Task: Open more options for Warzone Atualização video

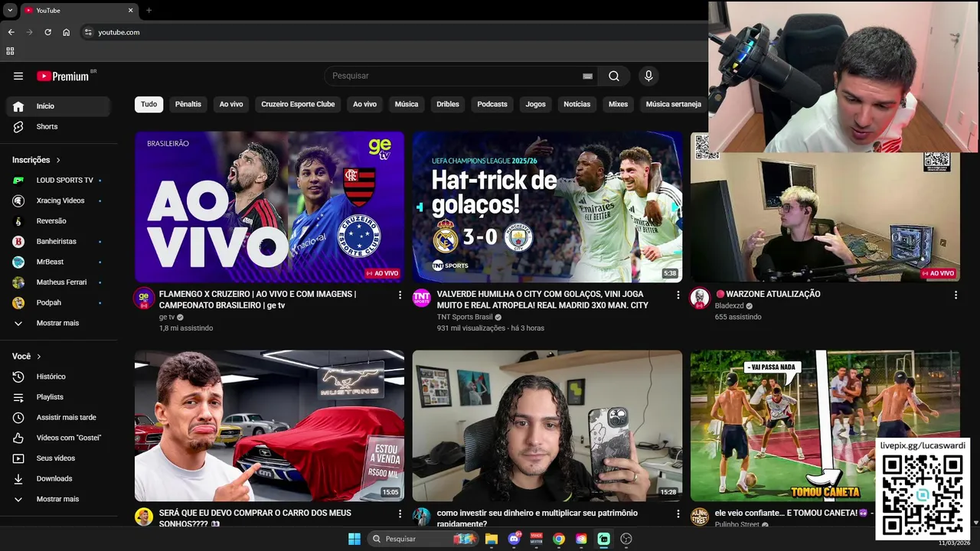Action: [x=955, y=295]
